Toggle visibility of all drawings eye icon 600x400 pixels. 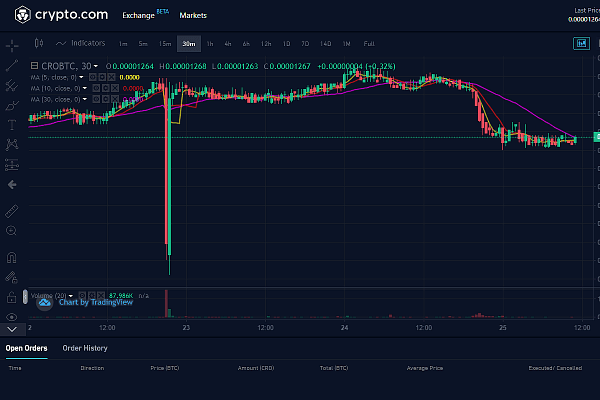[x=11, y=317]
